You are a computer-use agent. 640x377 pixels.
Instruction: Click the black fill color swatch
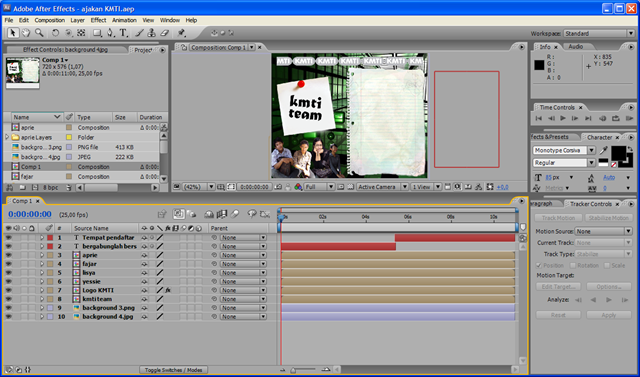tap(618, 153)
